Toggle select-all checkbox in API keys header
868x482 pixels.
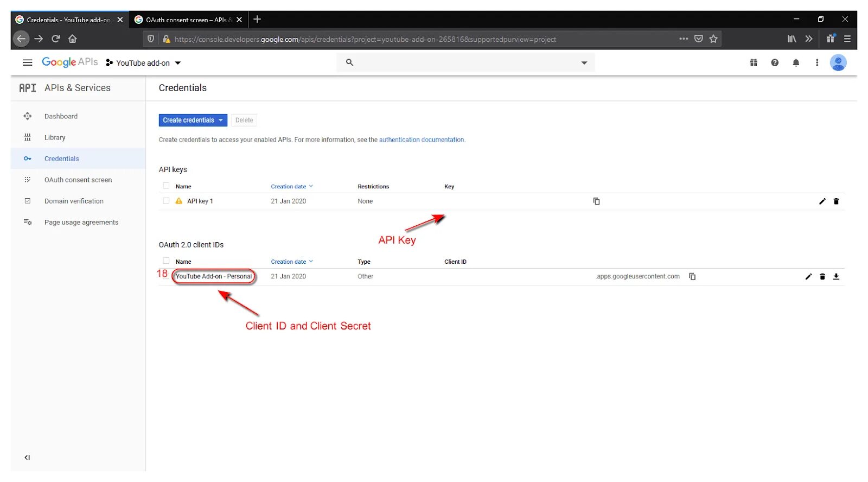(x=166, y=186)
